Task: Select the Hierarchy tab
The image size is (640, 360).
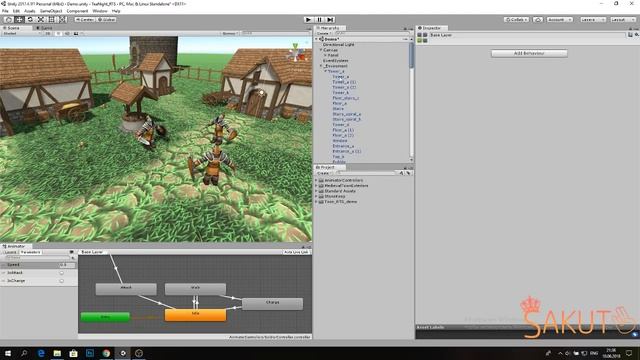Action: [x=330, y=28]
